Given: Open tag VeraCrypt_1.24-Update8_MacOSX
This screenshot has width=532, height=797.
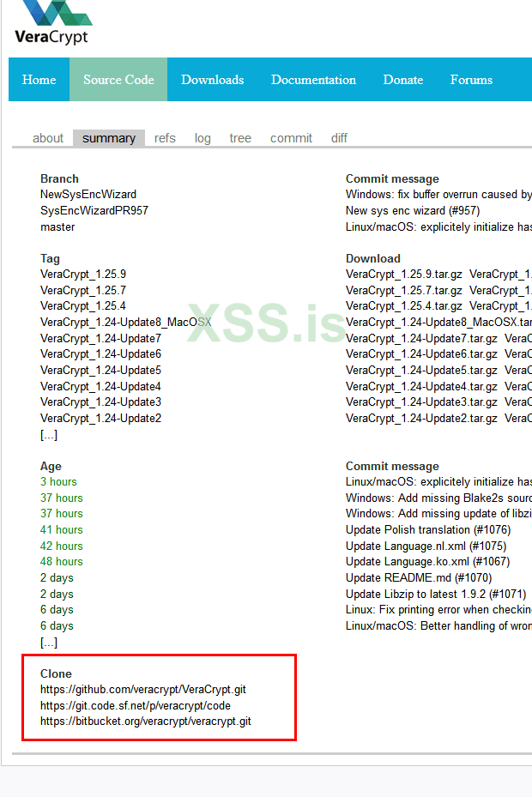Looking at the screenshot, I should pos(125,323).
